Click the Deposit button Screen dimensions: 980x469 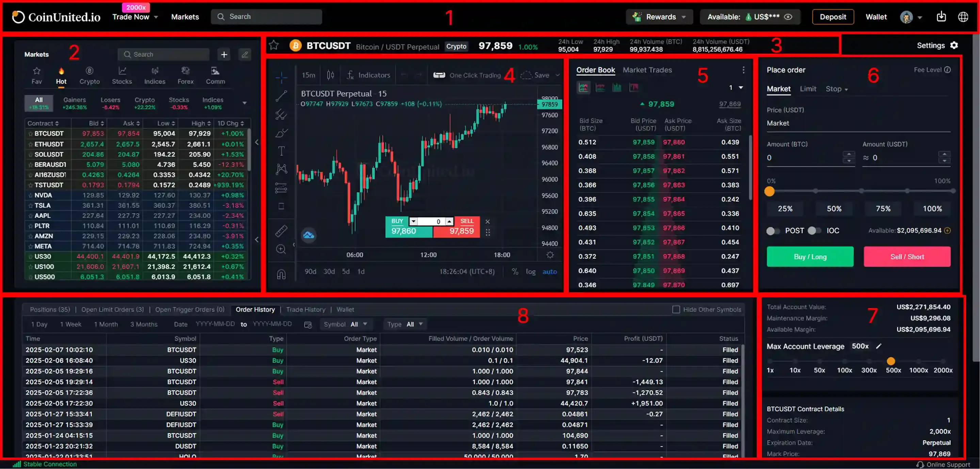coord(833,17)
